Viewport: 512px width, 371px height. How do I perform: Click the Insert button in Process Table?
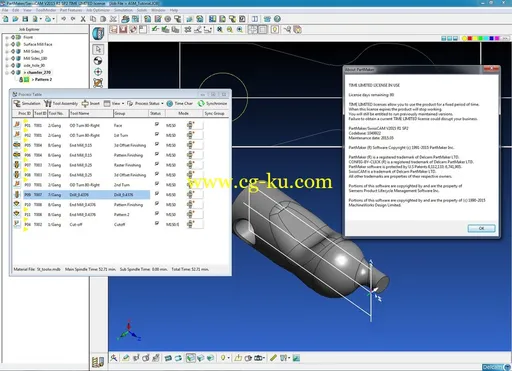pos(91,104)
